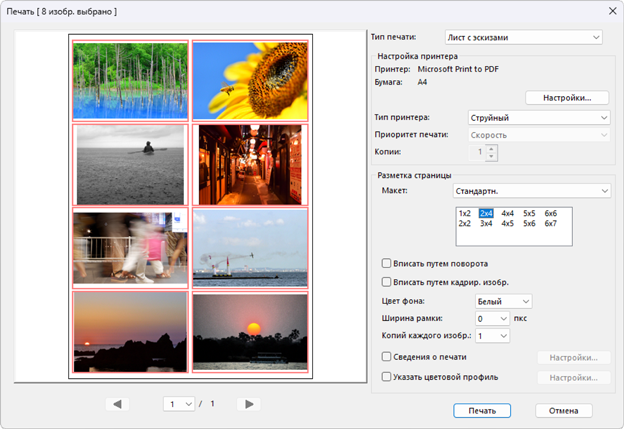This screenshot has height=429, width=624.
Task: Open the 'Макет' layout dropdown
Action: (x=531, y=190)
